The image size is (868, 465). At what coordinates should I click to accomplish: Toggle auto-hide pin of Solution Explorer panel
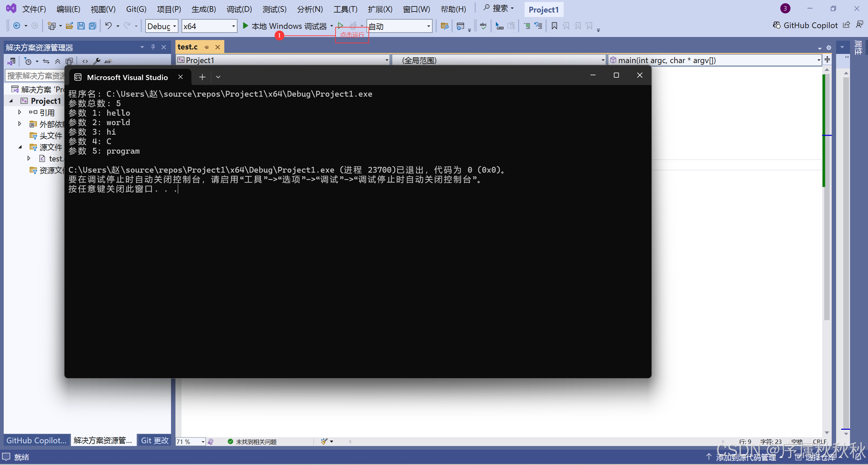point(153,47)
